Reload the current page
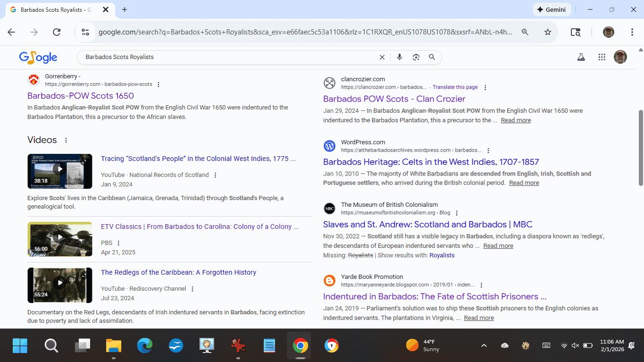Viewport: 644px width, 362px height. tap(57, 32)
